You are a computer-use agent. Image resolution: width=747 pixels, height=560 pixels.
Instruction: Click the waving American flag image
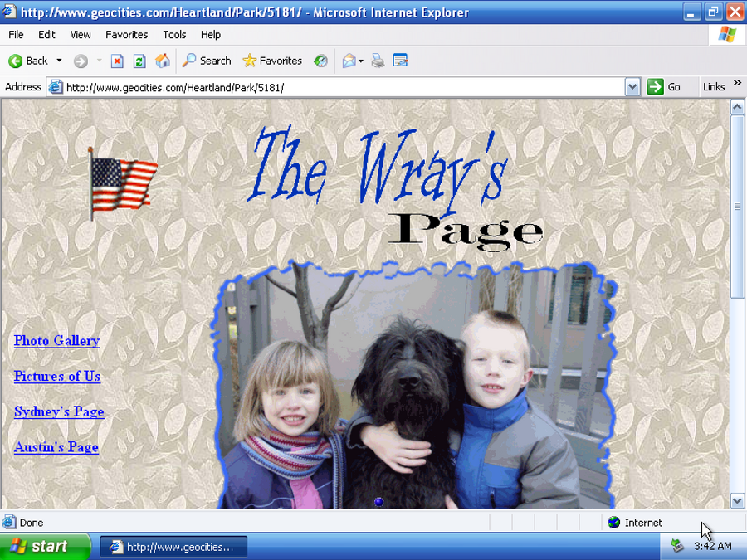[x=123, y=184]
